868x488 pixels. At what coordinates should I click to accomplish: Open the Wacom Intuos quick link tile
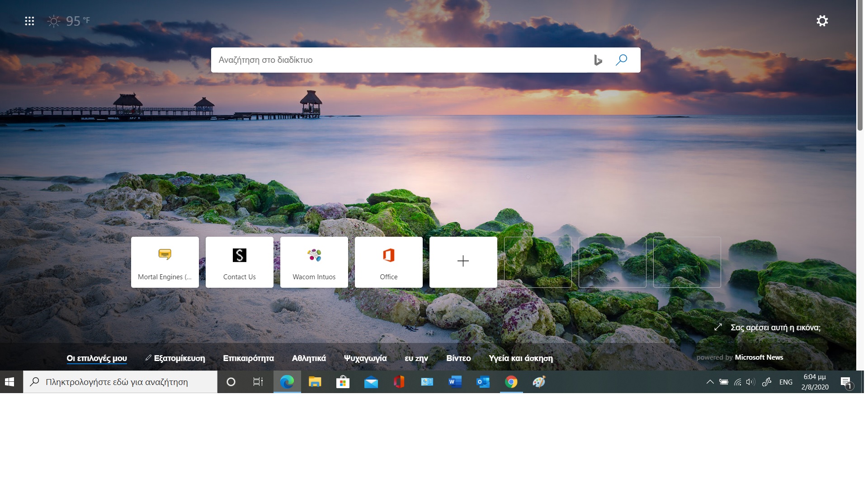click(x=314, y=262)
